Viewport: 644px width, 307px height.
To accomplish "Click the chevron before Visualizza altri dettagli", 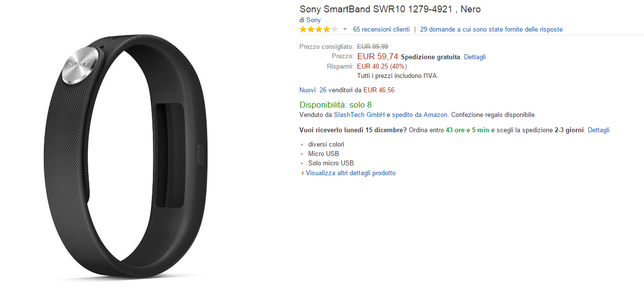I will coord(302,173).
